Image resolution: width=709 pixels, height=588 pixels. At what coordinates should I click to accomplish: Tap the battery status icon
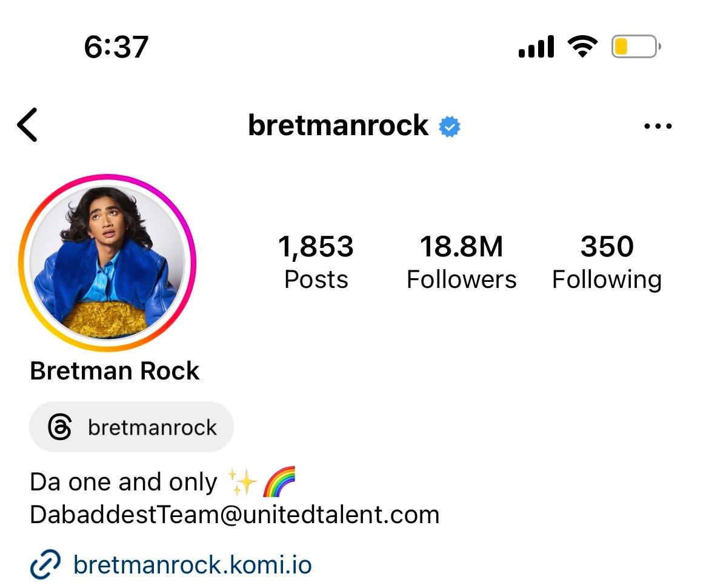[636, 47]
